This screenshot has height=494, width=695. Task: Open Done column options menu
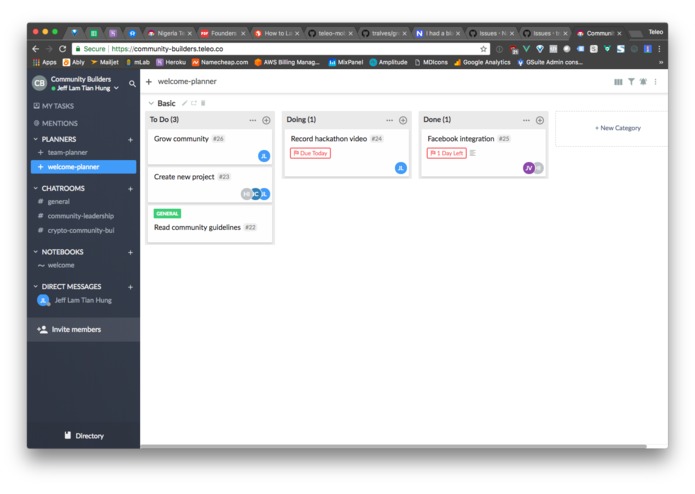click(x=526, y=120)
